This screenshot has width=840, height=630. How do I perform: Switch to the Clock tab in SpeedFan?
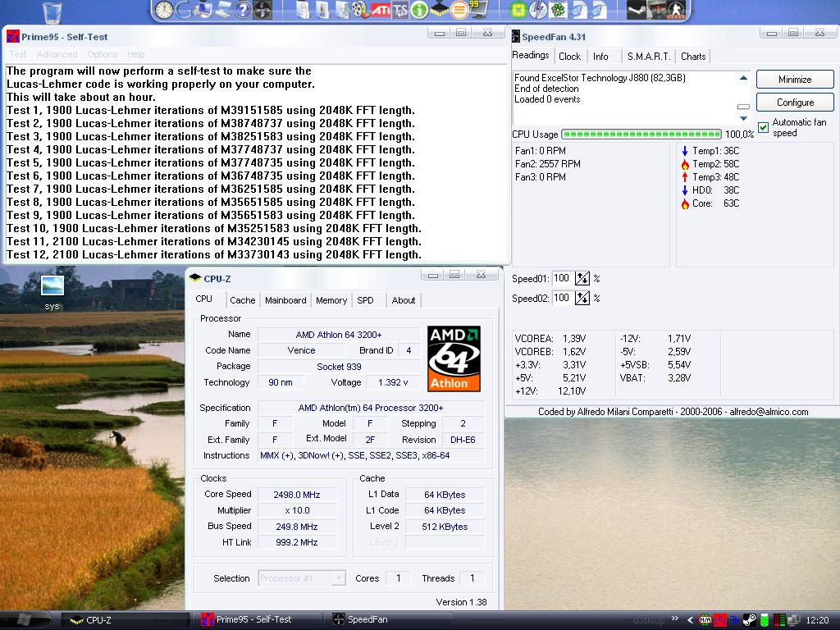point(569,57)
